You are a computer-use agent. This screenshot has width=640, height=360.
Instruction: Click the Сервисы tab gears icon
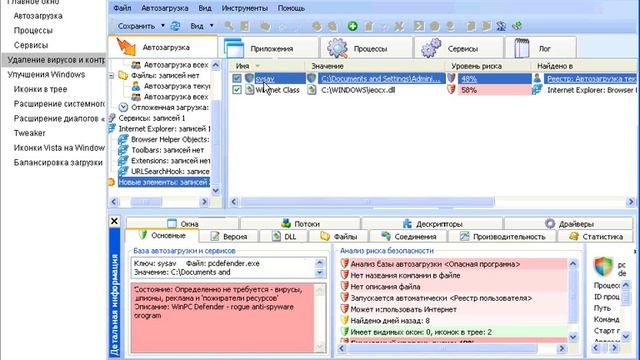(431, 48)
